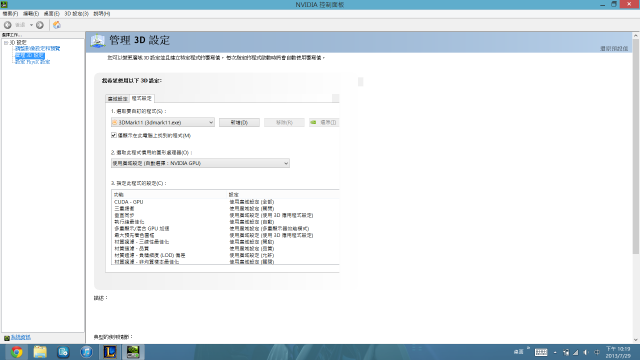The image size is (640, 360).
Task: Switch to the global settings tab
Action: tap(118, 98)
